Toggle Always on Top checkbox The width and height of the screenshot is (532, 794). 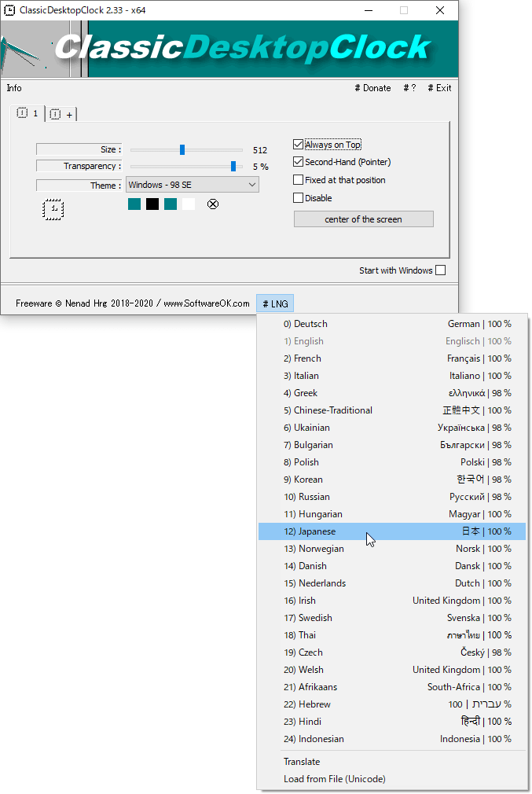(x=298, y=145)
